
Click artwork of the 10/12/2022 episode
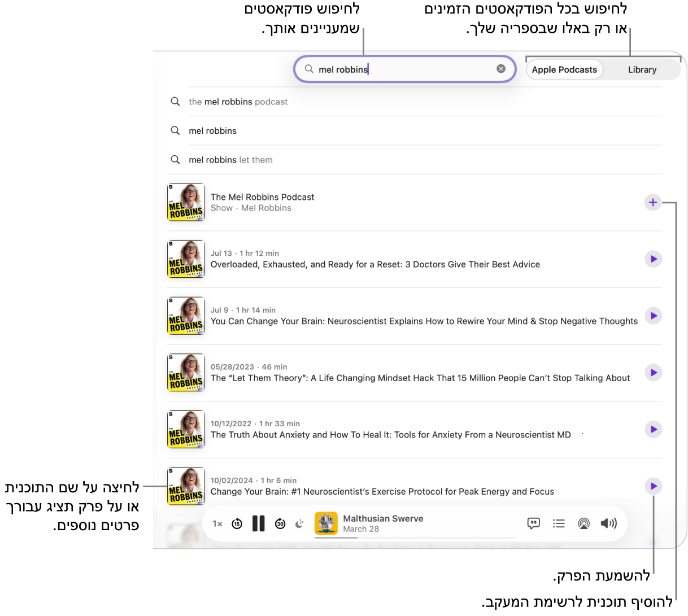point(186,429)
